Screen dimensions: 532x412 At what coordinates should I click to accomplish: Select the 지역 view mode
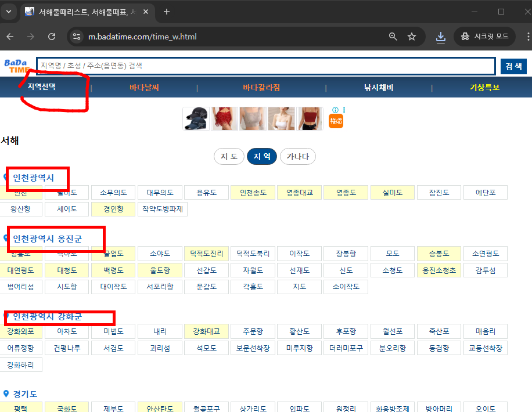click(261, 156)
